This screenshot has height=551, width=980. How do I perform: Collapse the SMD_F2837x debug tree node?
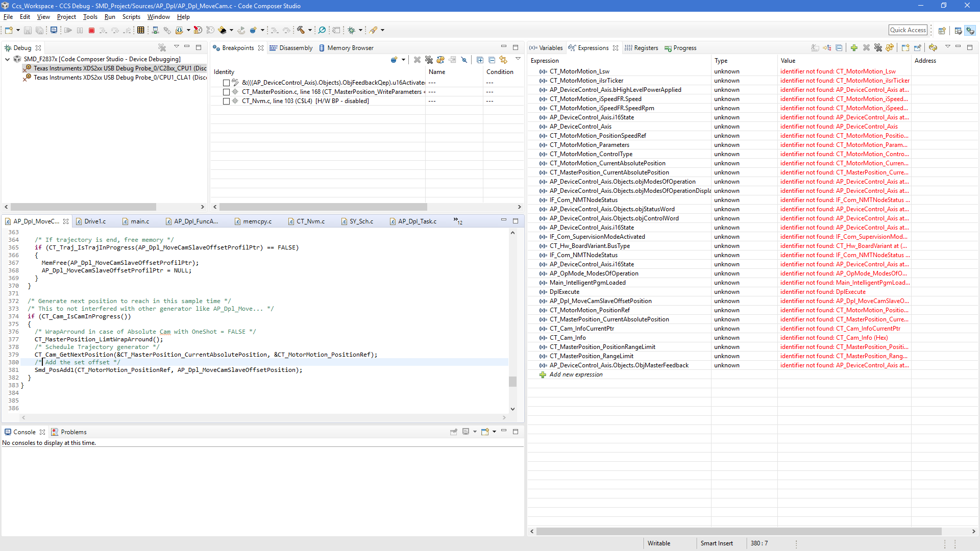(8, 59)
